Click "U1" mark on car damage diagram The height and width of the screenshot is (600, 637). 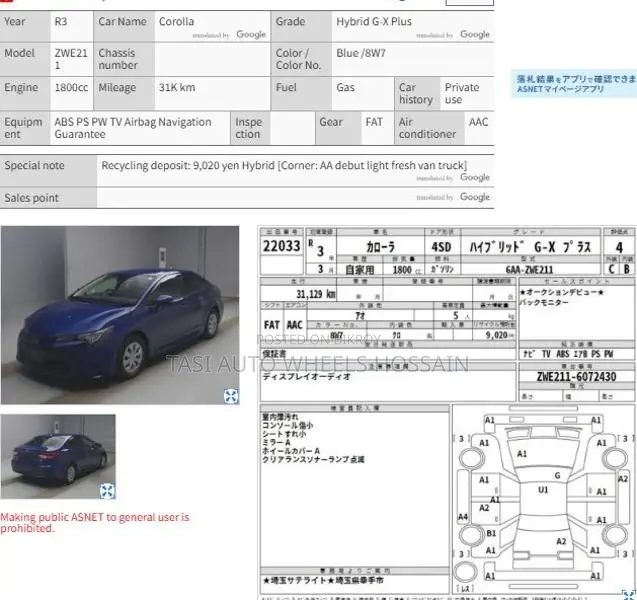(543, 490)
